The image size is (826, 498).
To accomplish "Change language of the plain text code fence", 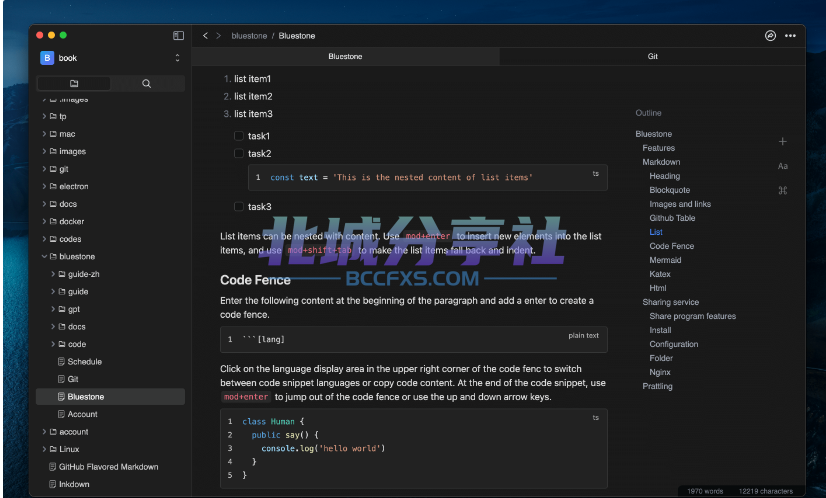I will point(583,335).
